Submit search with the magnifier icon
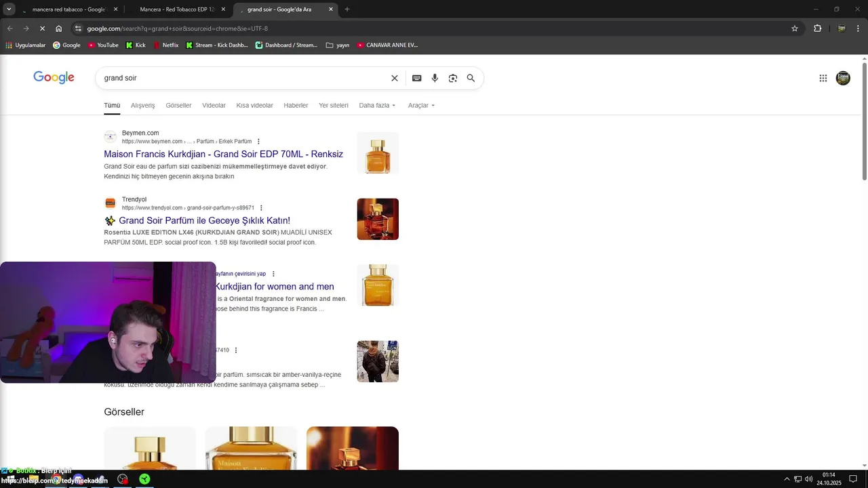The height and width of the screenshot is (488, 868). tap(471, 78)
